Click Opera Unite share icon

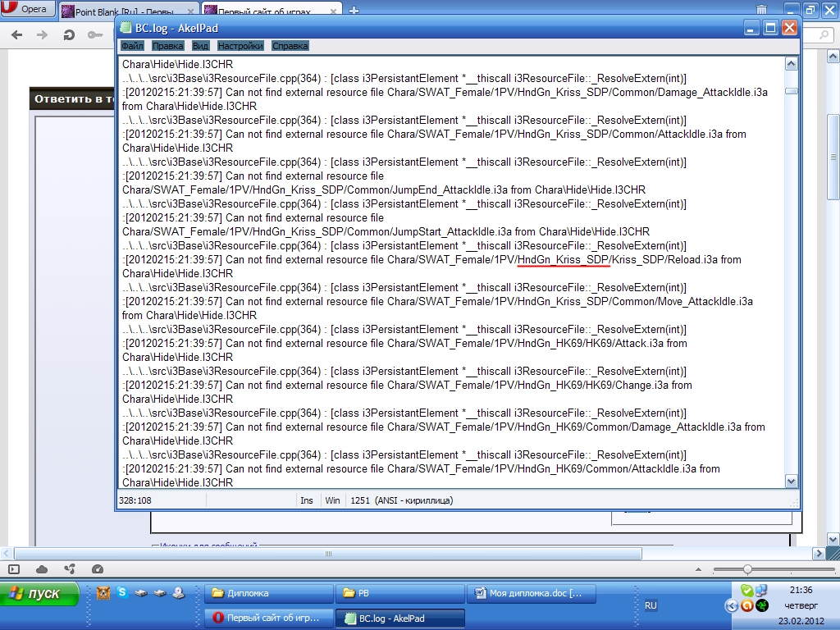point(70,569)
